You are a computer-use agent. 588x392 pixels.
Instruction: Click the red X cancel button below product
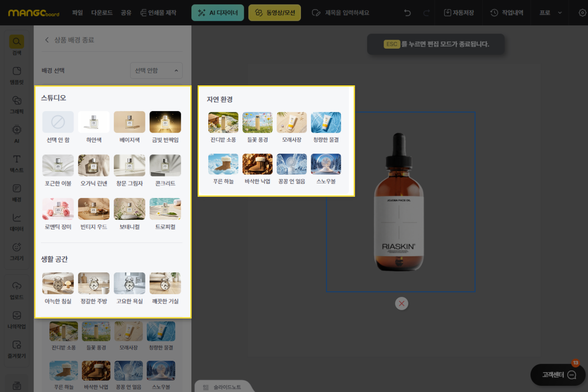point(401,303)
